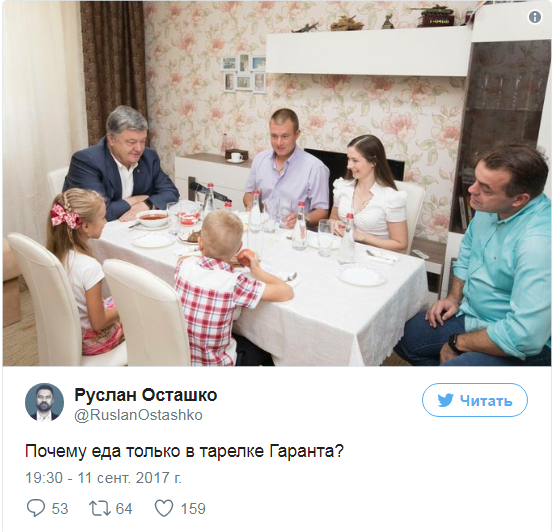Screen dimensions: 554x532
Task: Click the girl's red hair bow in photo
Action: click(66, 215)
